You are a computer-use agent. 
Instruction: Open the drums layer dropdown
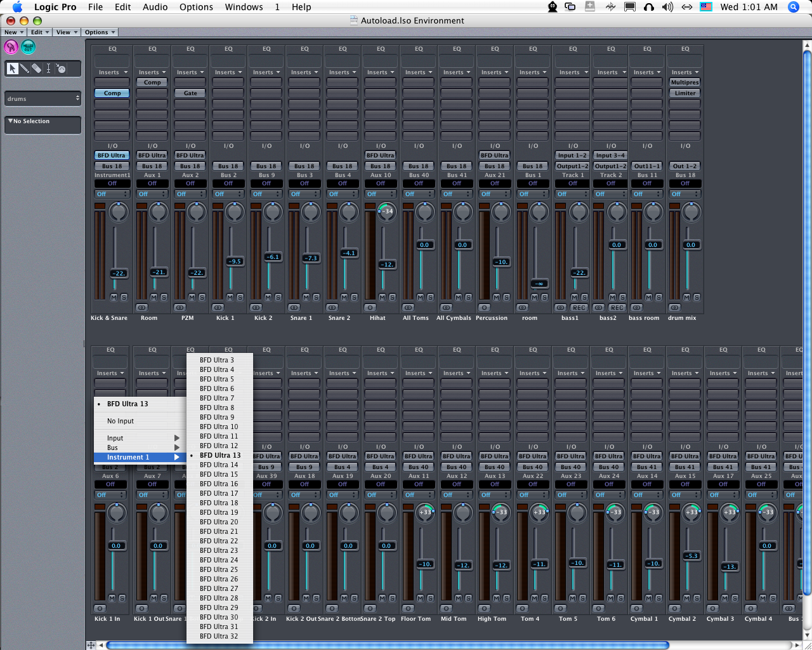click(43, 98)
